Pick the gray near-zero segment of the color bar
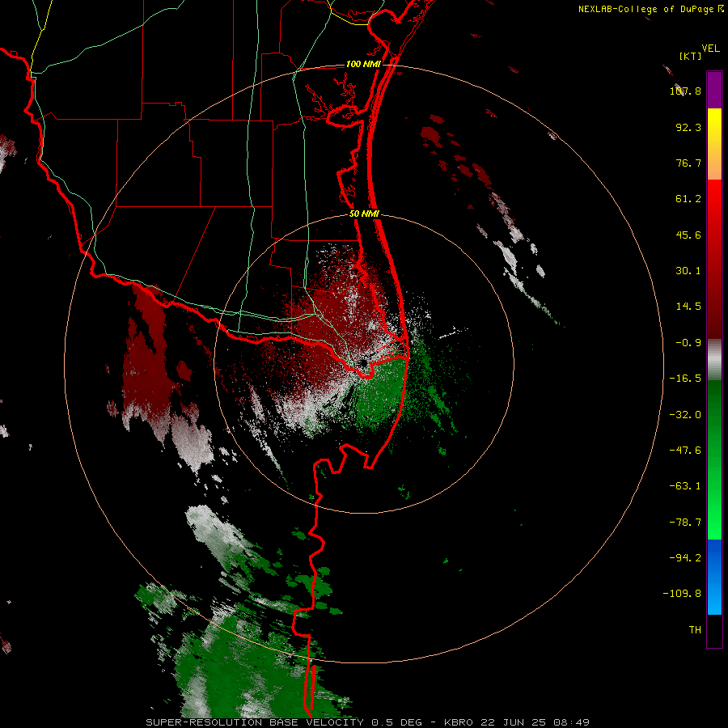 714,360
